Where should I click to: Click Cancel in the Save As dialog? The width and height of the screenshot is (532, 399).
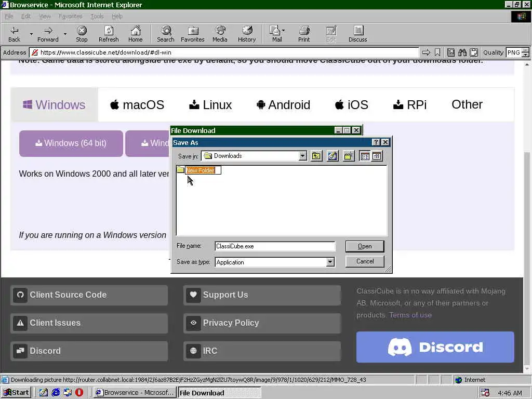365,261
